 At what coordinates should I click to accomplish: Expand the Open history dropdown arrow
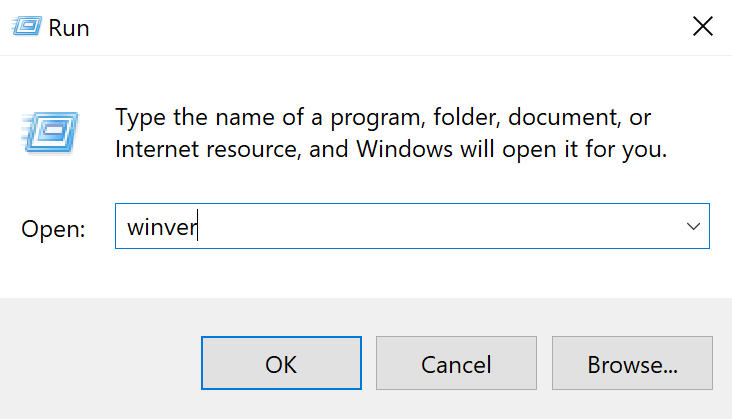click(x=693, y=227)
